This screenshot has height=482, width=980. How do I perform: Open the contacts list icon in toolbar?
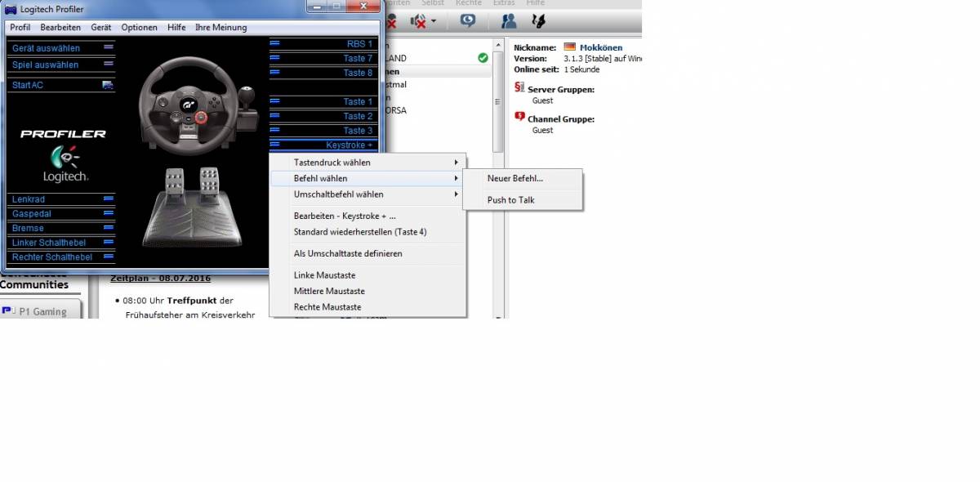[x=509, y=21]
